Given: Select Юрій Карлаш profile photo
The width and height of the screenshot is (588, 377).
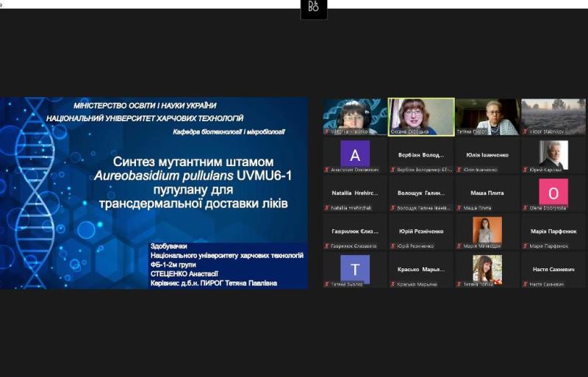Looking at the screenshot, I should 553,154.
